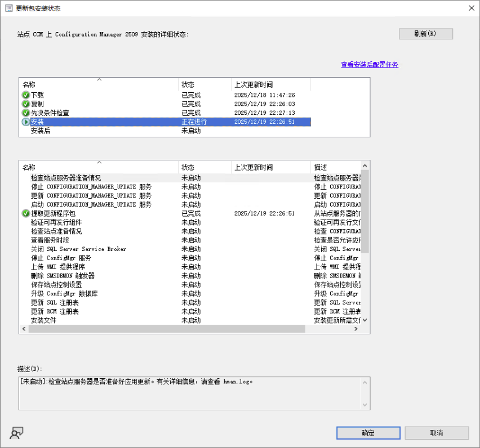Click the lower list scroll down arrow
This screenshot has height=448, width=480.
pos(365,320)
